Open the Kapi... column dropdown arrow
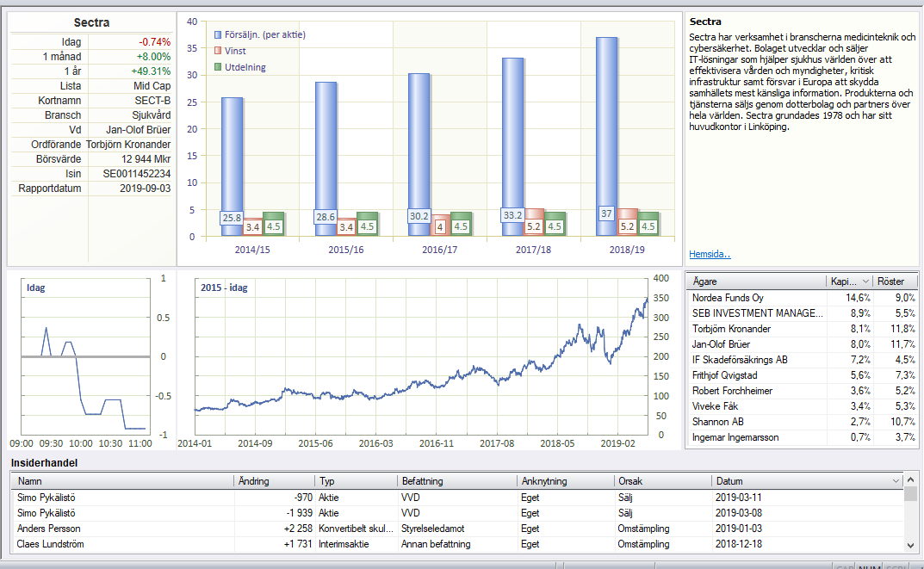The height and width of the screenshot is (569, 924). point(865,281)
